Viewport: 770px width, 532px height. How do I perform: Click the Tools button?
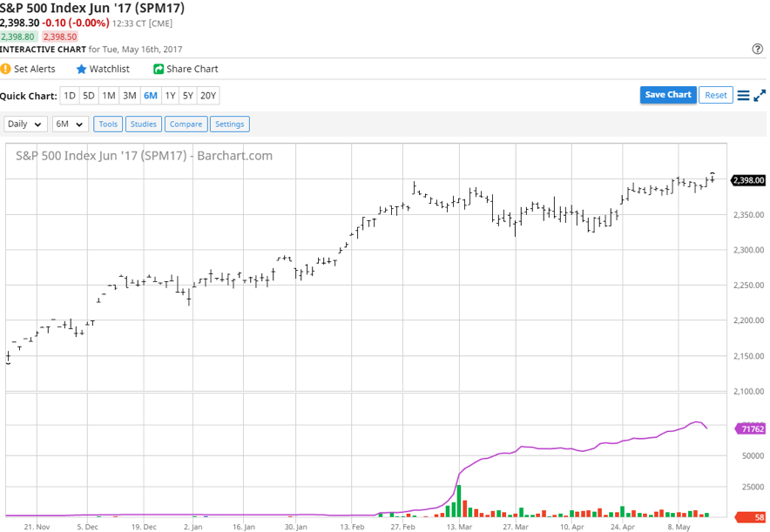[x=108, y=125]
